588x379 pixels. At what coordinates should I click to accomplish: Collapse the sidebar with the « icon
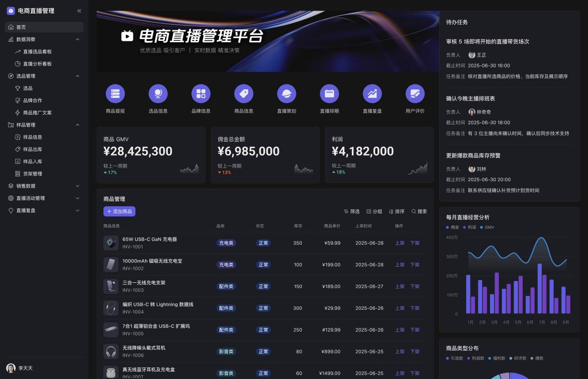(x=79, y=10)
